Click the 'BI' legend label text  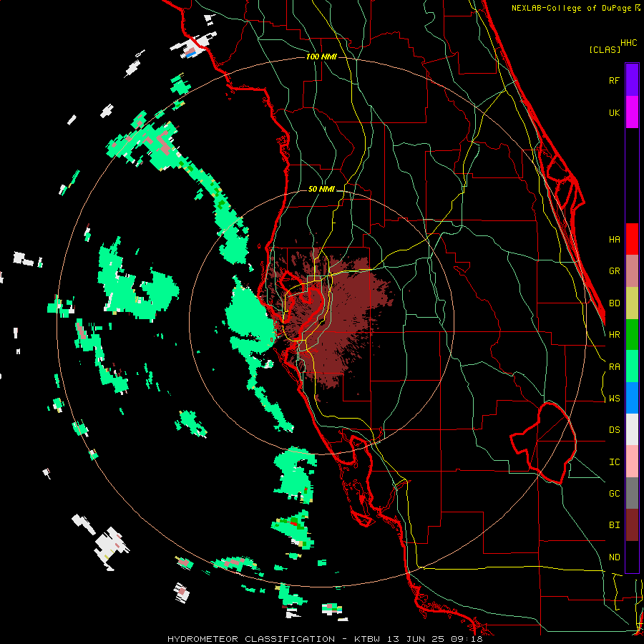pos(614,525)
